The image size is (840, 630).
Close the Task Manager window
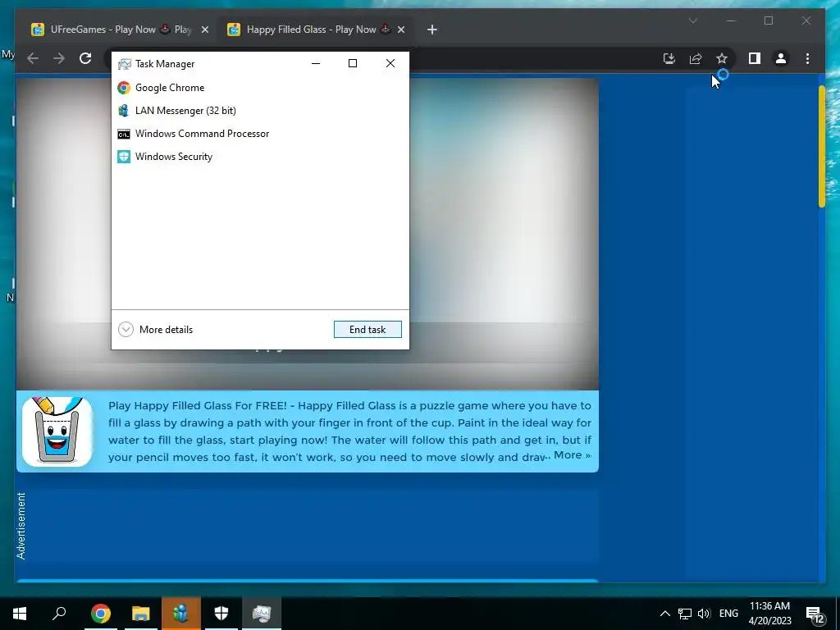tap(390, 63)
